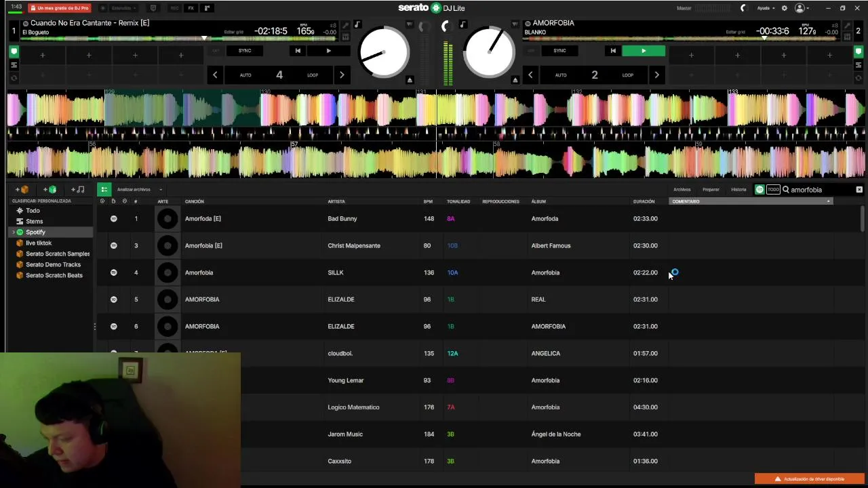Select deck 1 cue points pad mode

(x=14, y=52)
